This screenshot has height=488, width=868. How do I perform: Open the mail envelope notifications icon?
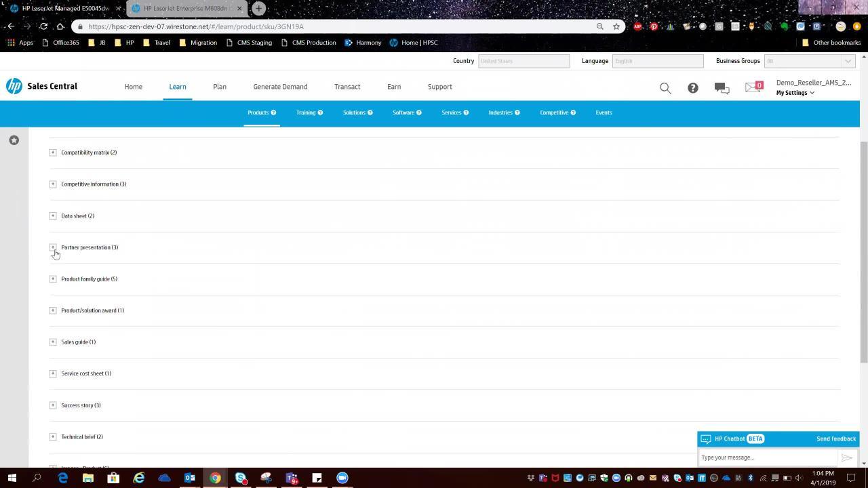tap(753, 87)
